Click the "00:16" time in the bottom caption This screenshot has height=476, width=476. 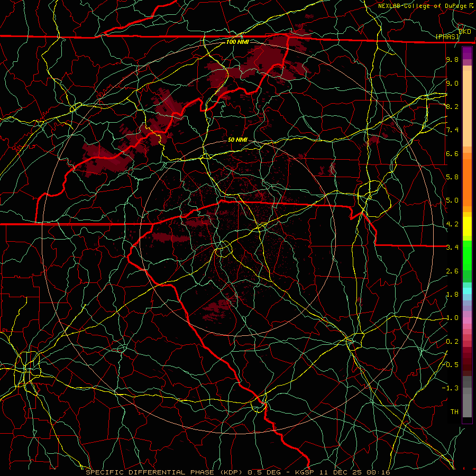(x=378, y=472)
